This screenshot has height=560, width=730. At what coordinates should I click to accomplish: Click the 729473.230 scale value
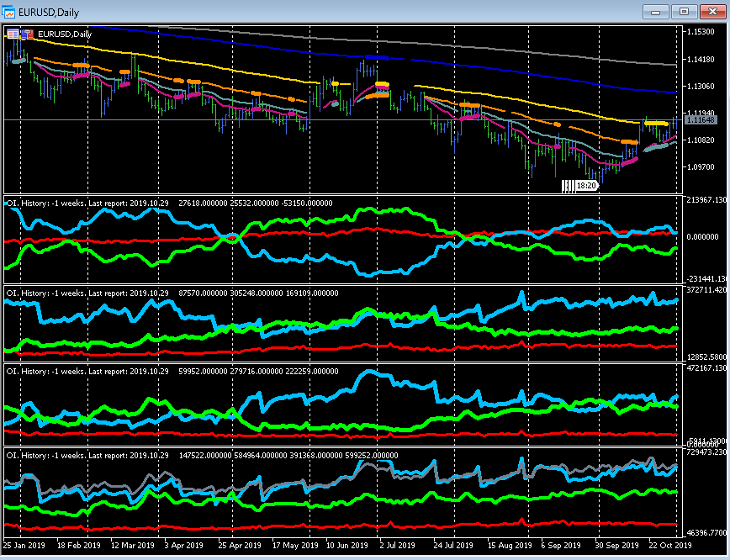(x=706, y=452)
